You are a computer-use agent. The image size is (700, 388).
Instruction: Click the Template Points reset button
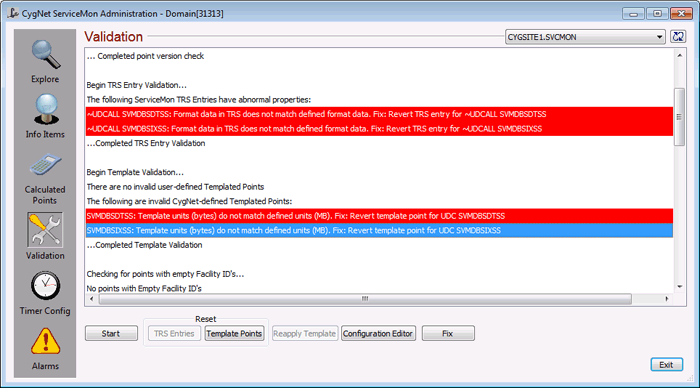point(234,334)
